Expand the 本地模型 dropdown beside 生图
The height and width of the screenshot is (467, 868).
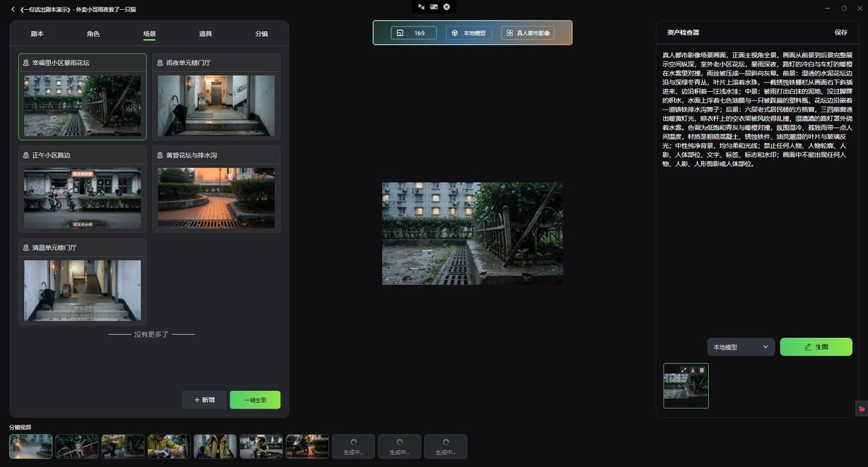click(x=741, y=347)
